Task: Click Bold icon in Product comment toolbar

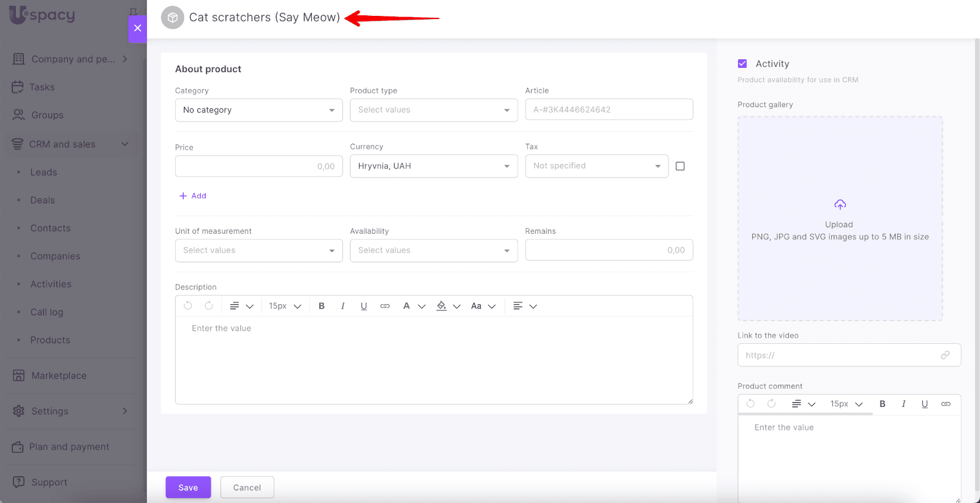Action: click(882, 404)
